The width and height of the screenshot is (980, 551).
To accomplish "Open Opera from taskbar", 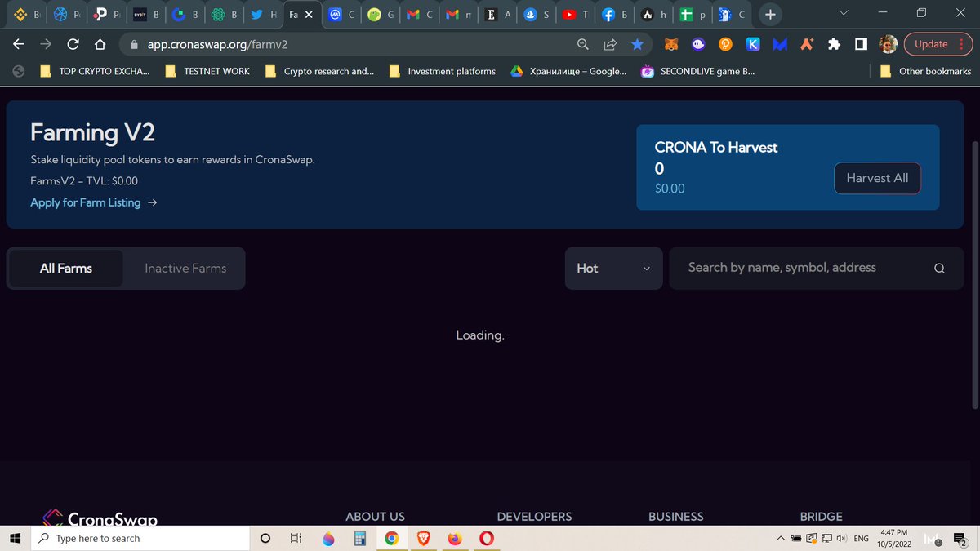I will click(x=487, y=538).
